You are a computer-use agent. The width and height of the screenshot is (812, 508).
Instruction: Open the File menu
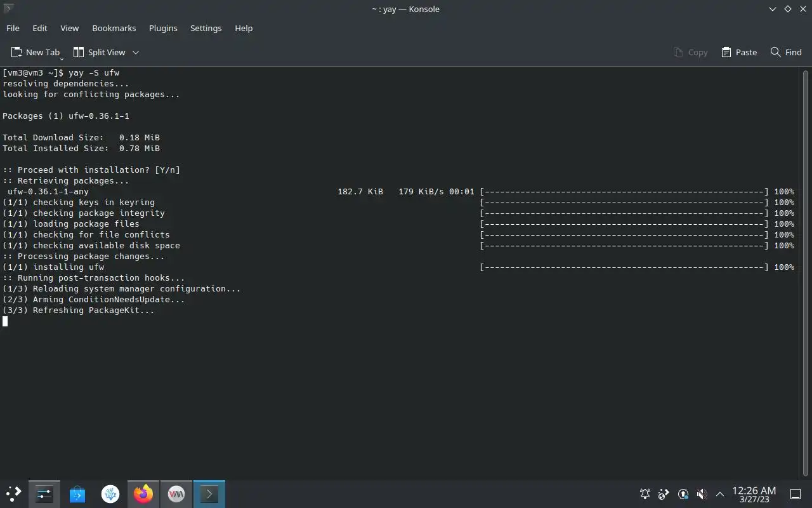[x=13, y=28]
